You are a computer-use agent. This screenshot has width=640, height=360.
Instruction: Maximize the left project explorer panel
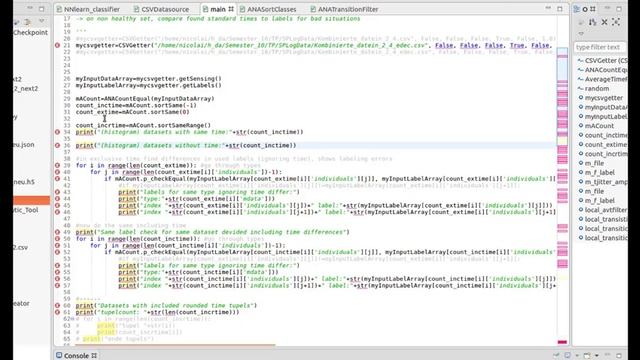click(x=41, y=9)
